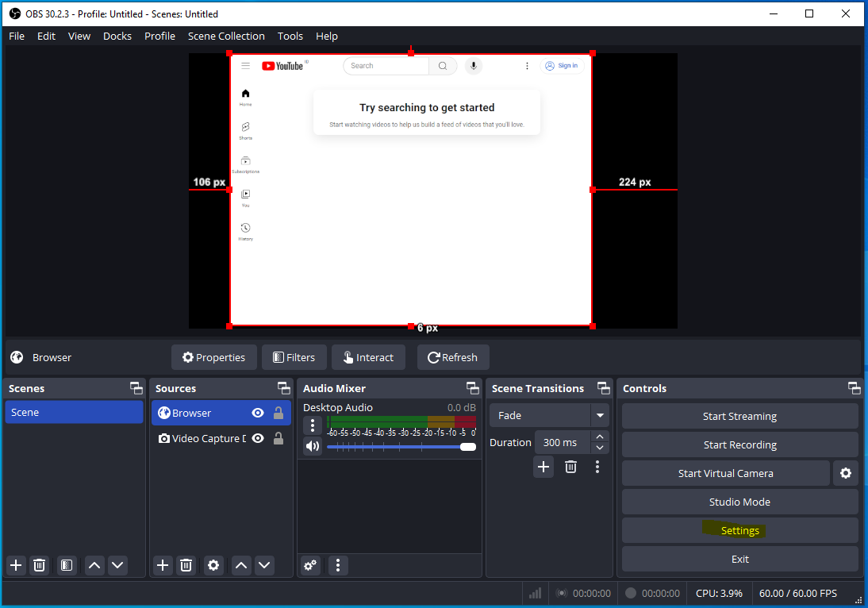This screenshot has width=868, height=608.
Task: Delete scene transition trash icon
Action: tap(570, 467)
